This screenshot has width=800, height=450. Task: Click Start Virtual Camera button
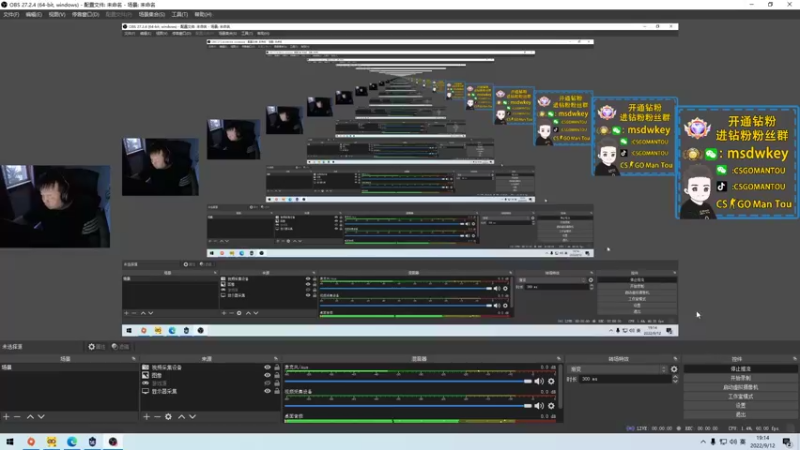(x=740, y=387)
